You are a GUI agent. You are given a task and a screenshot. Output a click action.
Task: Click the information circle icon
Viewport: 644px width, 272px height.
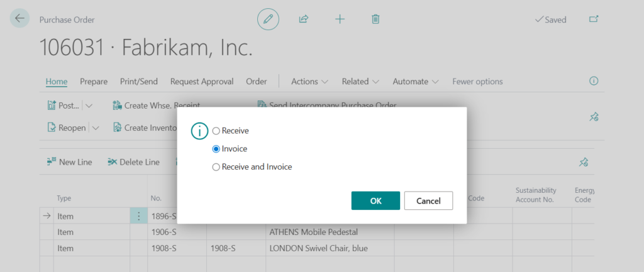pos(593,81)
